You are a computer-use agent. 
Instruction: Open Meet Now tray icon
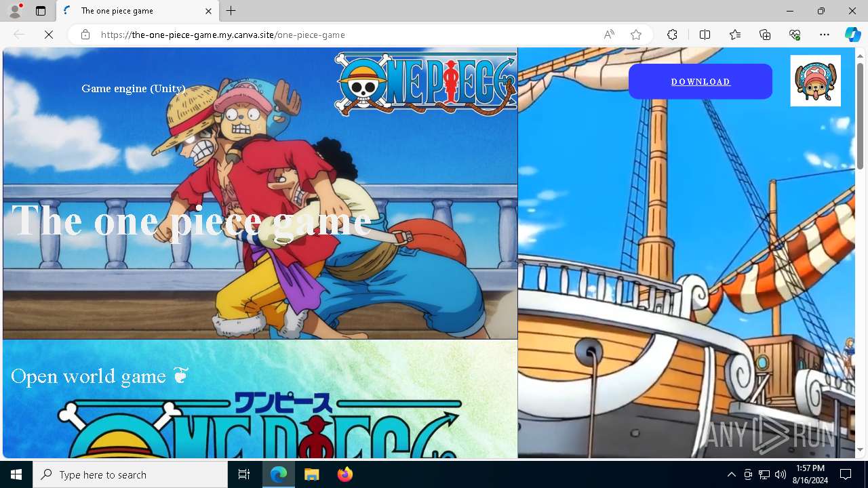pyautogui.click(x=748, y=474)
